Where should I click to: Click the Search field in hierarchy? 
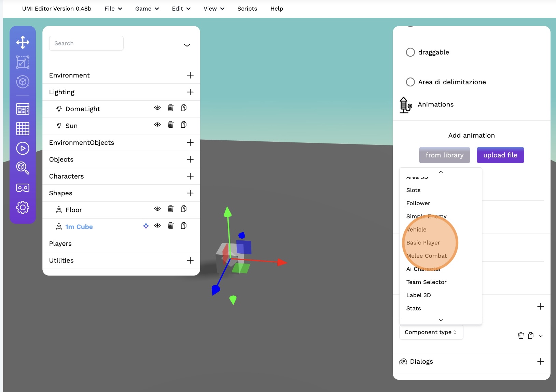click(x=86, y=43)
